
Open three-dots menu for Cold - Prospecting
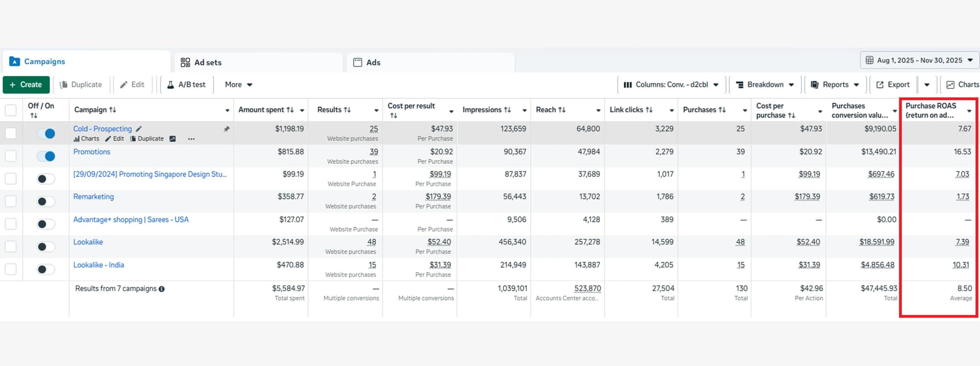pos(191,139)
